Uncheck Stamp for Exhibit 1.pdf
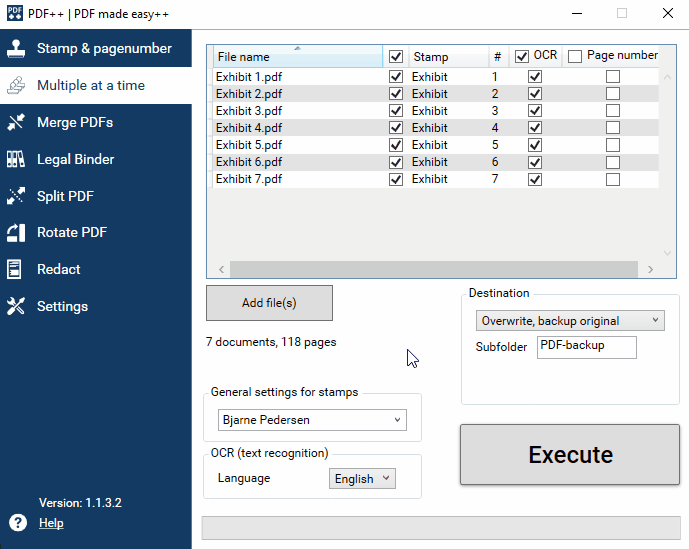This screenshot has width=689, height=549. point(396,77)
